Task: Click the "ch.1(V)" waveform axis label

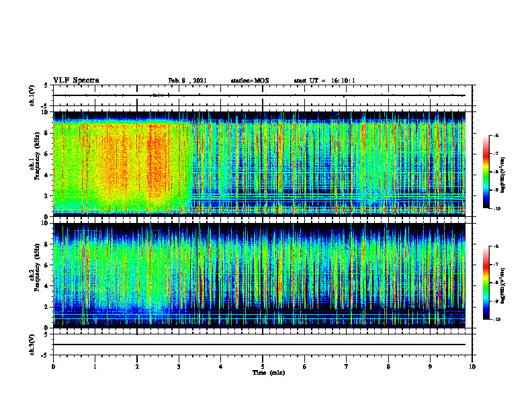Action: [32, 95]
